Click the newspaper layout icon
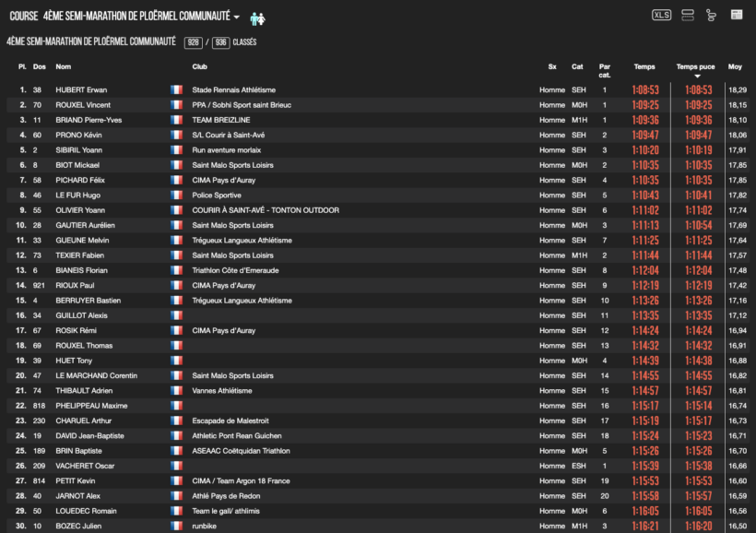 tap(737, 15)
